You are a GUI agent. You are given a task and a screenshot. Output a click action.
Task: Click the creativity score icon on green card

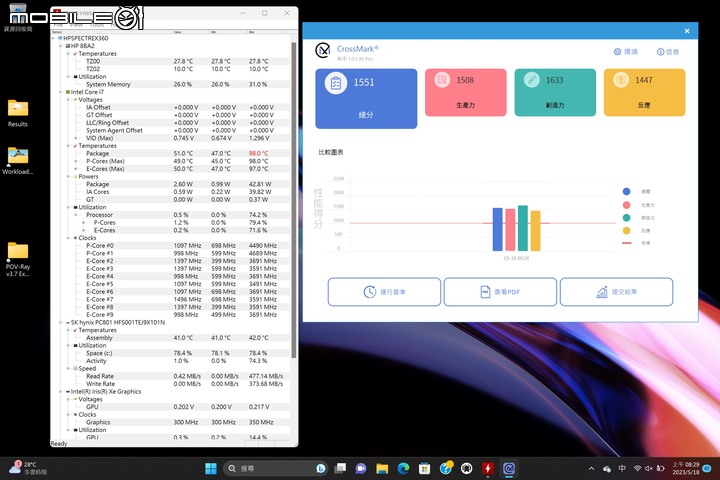point(531,80)
